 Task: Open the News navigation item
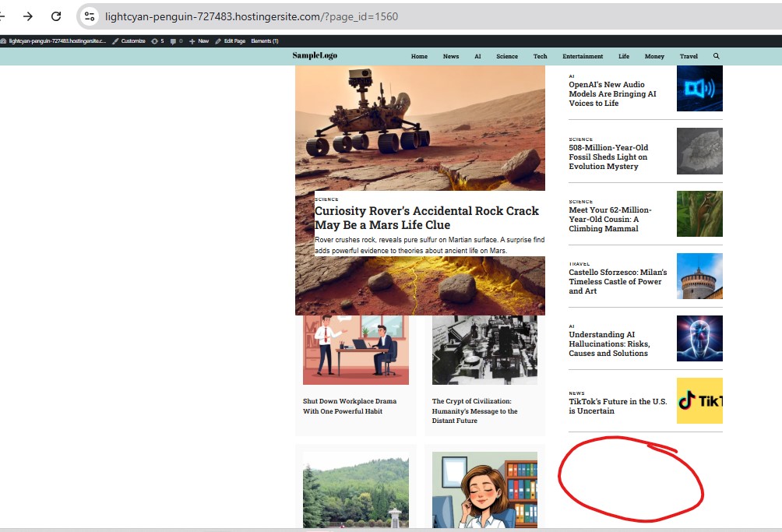pos(451,56)
